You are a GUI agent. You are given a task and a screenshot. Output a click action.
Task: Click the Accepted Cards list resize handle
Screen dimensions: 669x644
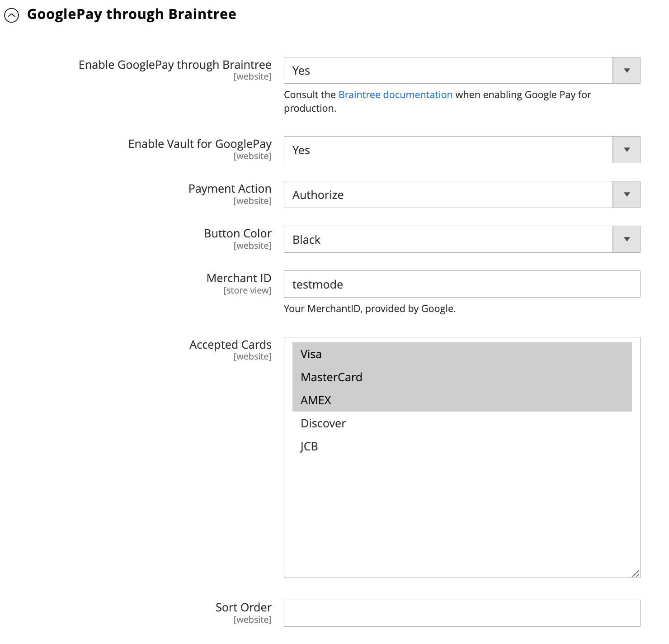636,573
